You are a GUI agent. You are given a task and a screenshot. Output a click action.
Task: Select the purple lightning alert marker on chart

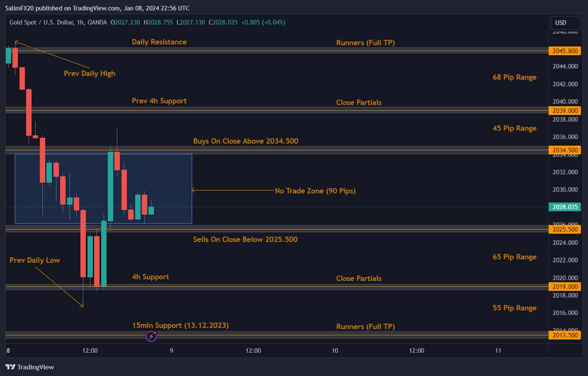pos(151,336)
